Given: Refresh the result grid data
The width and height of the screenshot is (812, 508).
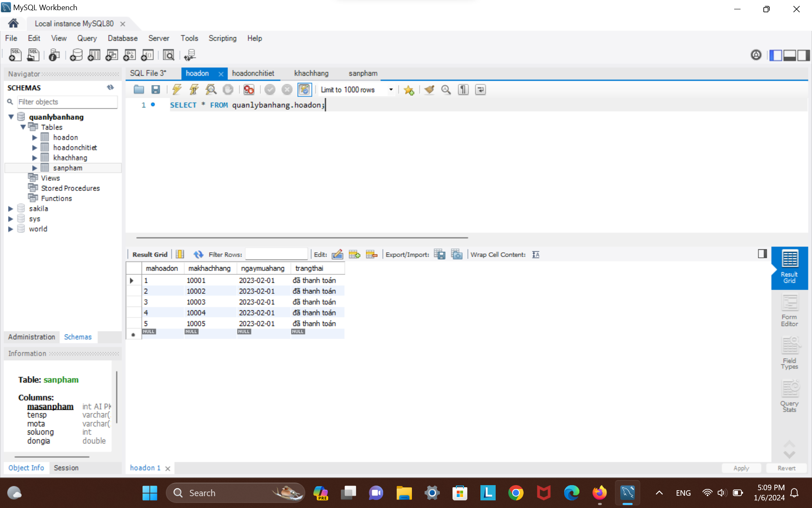Looking at the screenshot, I should coord(198,254).
